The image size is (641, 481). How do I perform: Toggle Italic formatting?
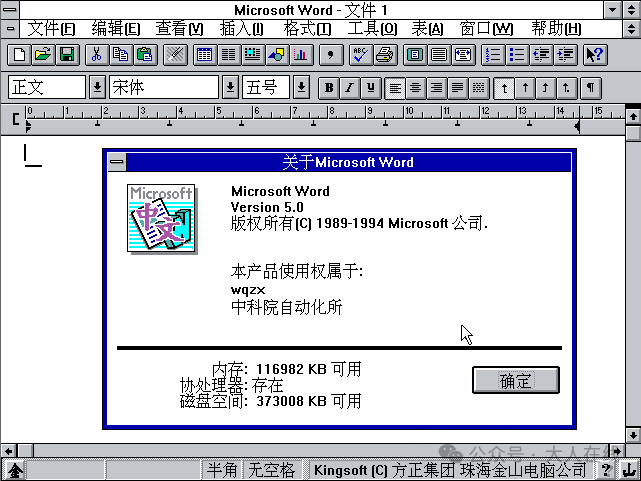point(350,88)
